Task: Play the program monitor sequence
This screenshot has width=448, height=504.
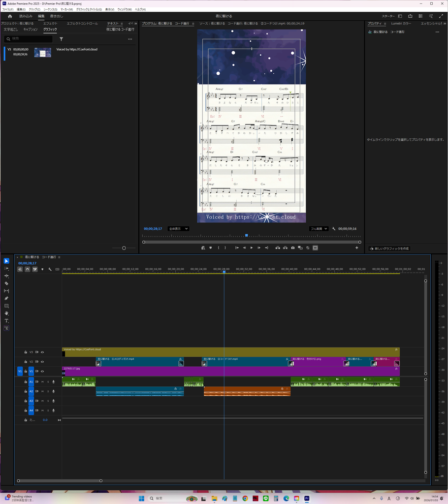Action: (252, 248)
